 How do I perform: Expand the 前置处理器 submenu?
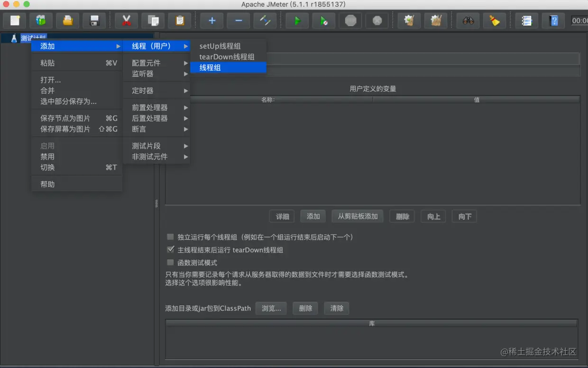click(156, 107)
